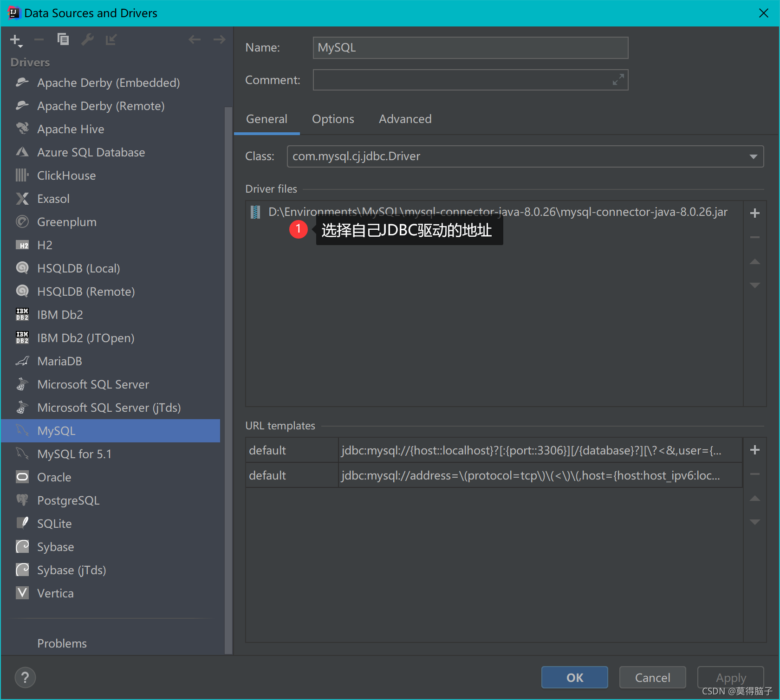Click the back arrow icon
This screenshot has width=780, height=700.
coord(195,40)
